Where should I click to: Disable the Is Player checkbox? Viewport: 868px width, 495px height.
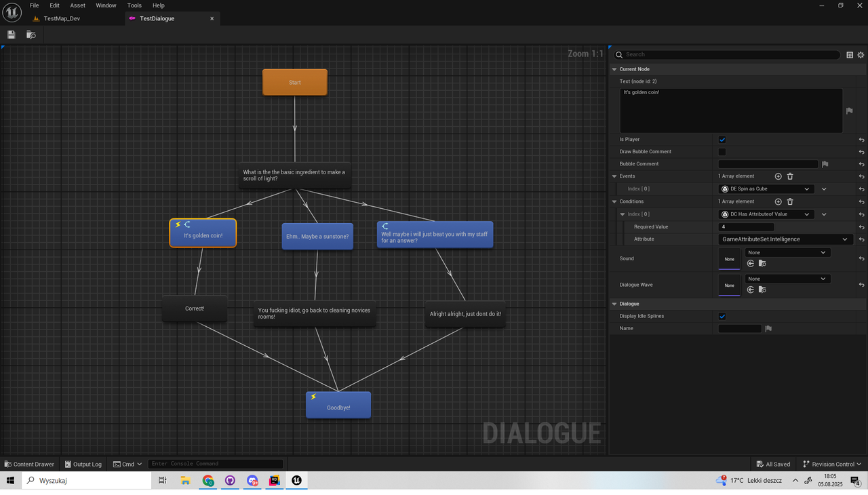(x=722, y=139)
